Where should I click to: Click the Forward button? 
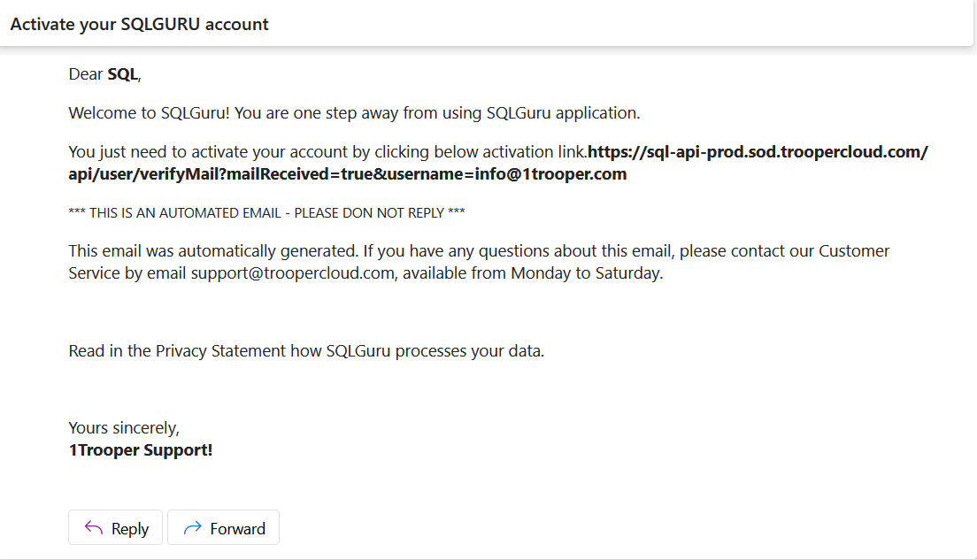coord(223,527)
